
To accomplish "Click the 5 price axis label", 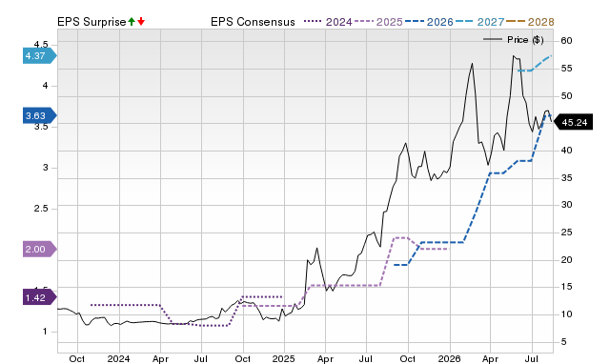I will (563, 342).
